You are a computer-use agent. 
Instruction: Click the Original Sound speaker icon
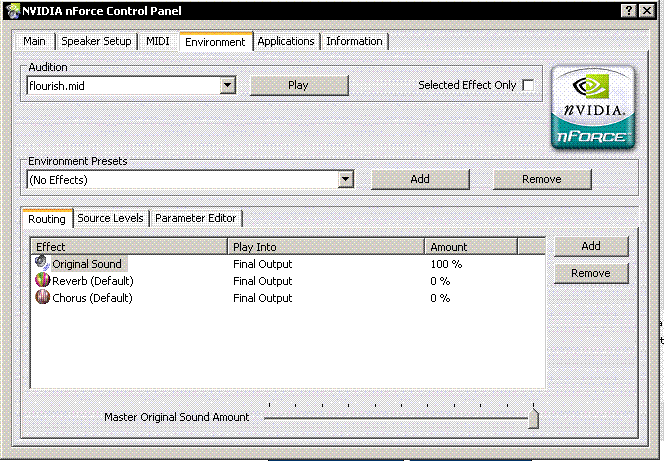[x=41, y=264]
